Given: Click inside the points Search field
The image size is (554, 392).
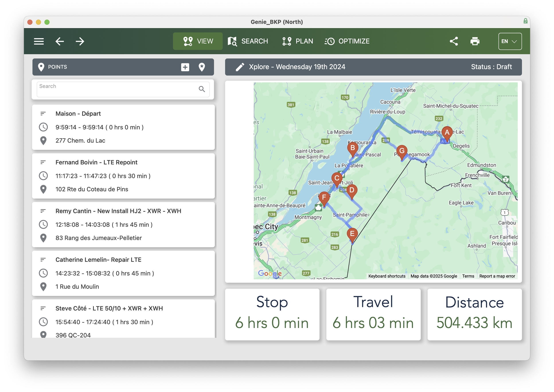Looking at the screenshot, I should [x=116, y=89].
